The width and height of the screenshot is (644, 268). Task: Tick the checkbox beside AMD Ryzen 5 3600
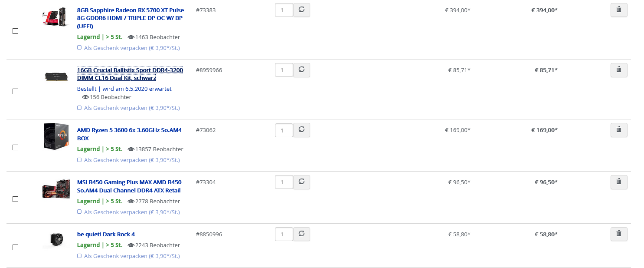(x=15, y=147)
